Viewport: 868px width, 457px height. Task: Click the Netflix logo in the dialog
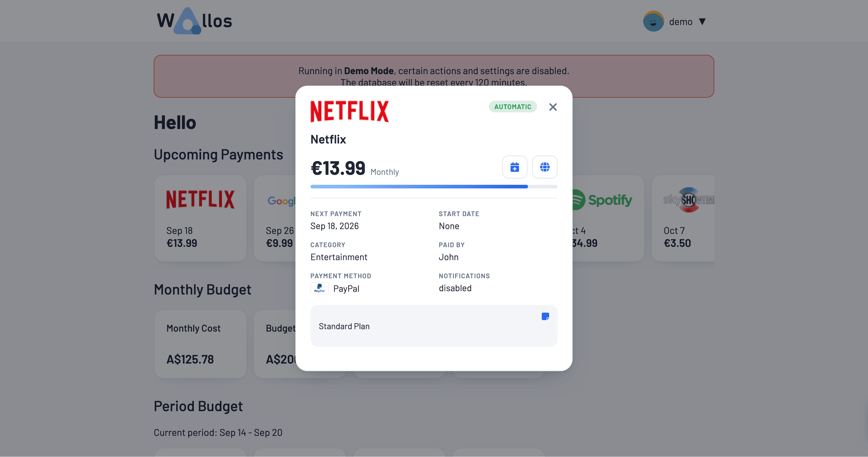pyautogui.click(x=349, y=111)
